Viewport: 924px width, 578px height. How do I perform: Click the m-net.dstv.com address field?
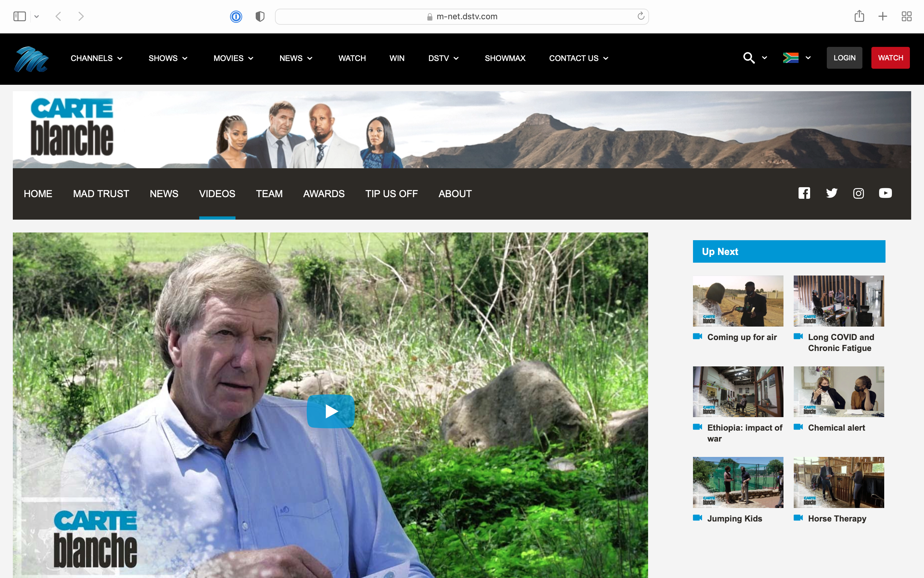point(462,16)
